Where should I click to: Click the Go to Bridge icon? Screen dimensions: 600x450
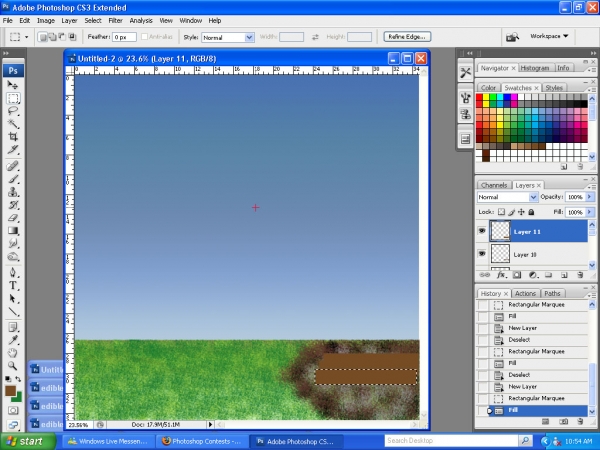(512, 37)
